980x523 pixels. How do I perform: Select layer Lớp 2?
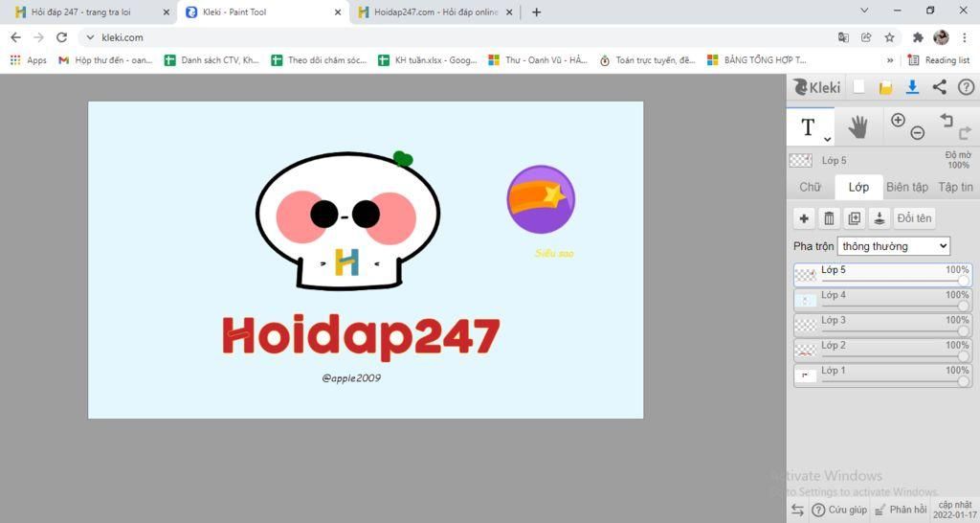(882, 350)
